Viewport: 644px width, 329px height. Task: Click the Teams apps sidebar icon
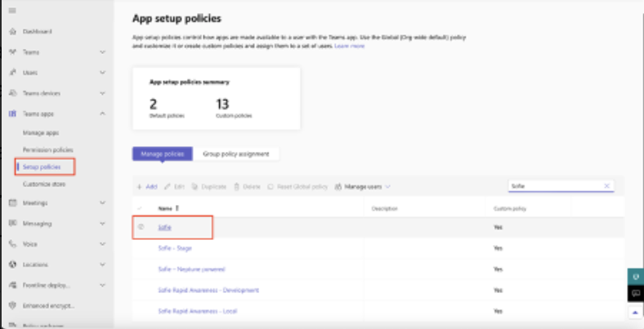point(12,114)
